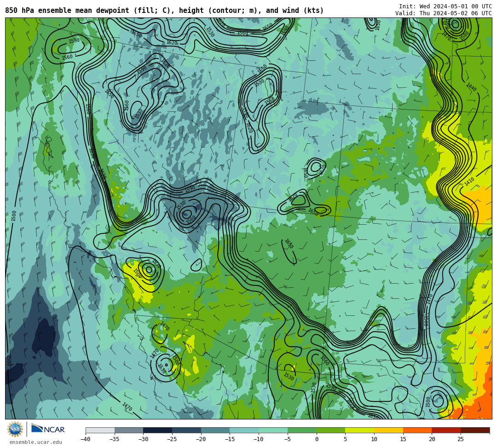Click the -5 colorbar tick label
Viewport: 497px width, 448px height.
(x=288, y=439)
